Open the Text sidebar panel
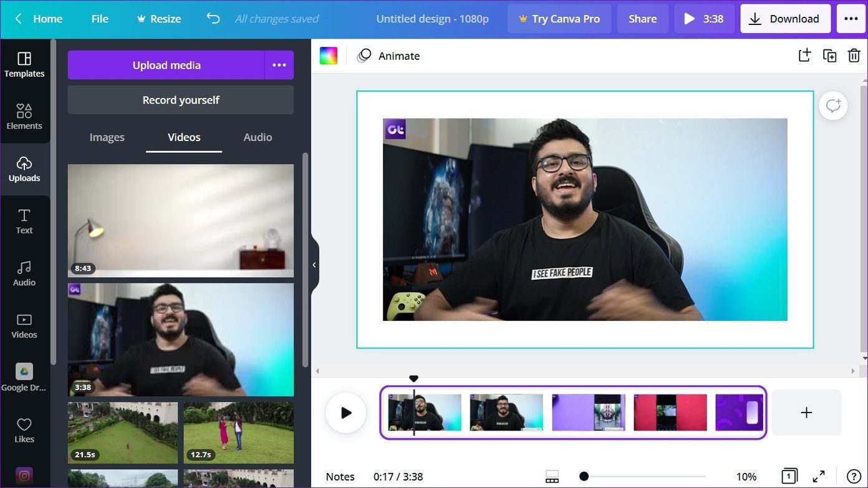 tap(24, 222)
